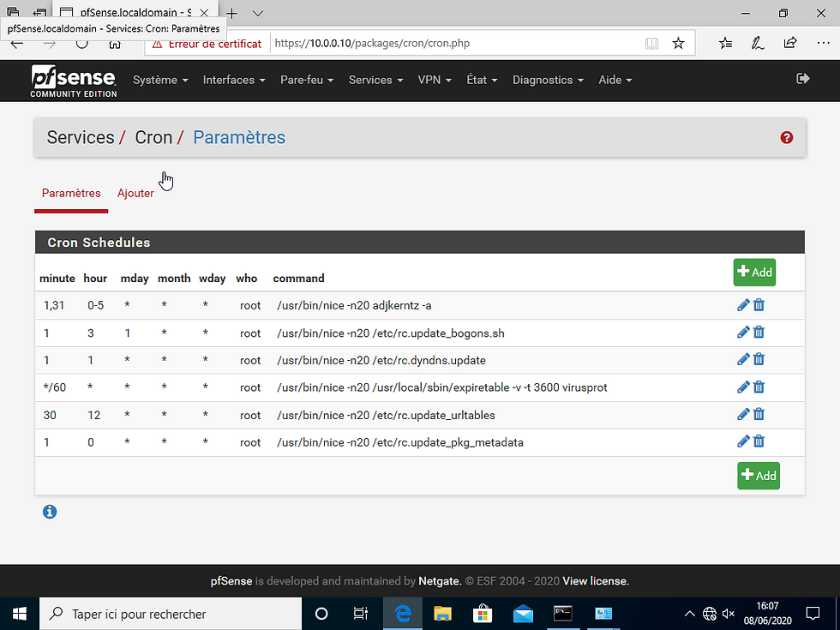Edit the expiretable virusprot cron entry
Viewport: 840px width, 630px height.
click(x=743, y=387)
